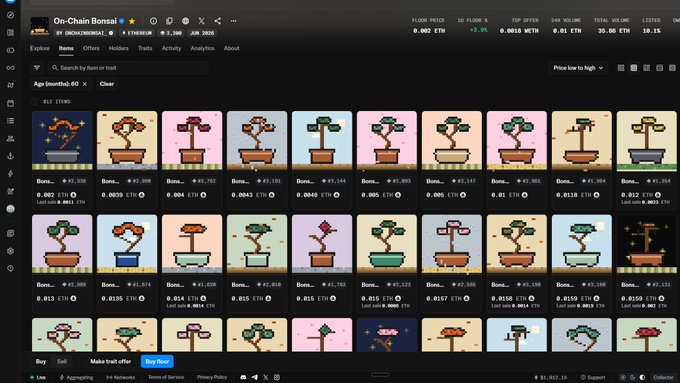This screenshot has height=383, width=680.
Task: Click the About tab
Action: [232, 48]
